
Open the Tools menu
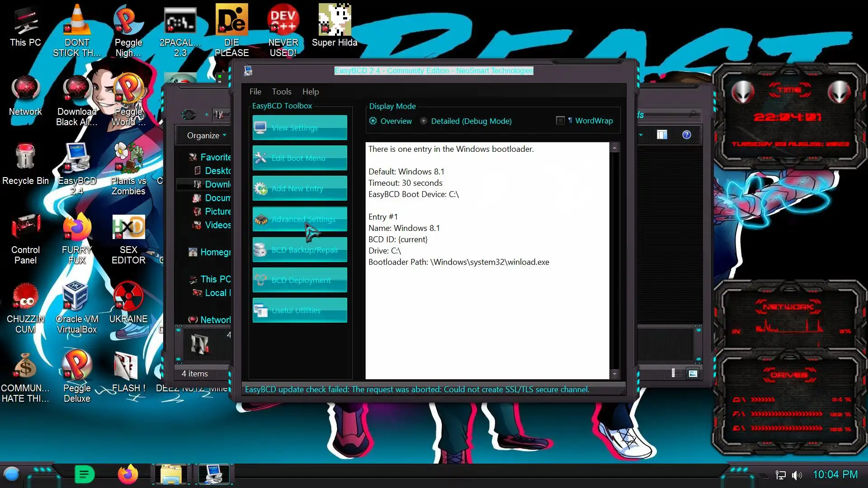pos(281,92)
